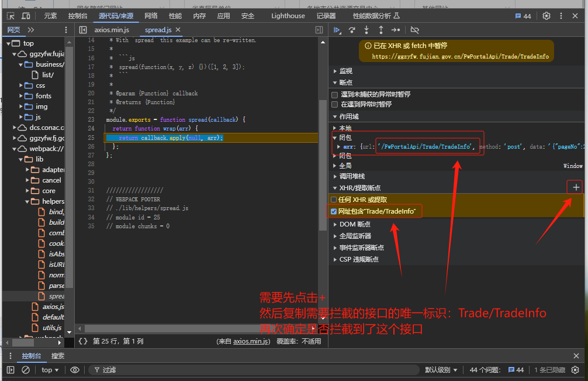Create live expression eye icon
Viewport: 588px width, 381px height.
point(75,370)
